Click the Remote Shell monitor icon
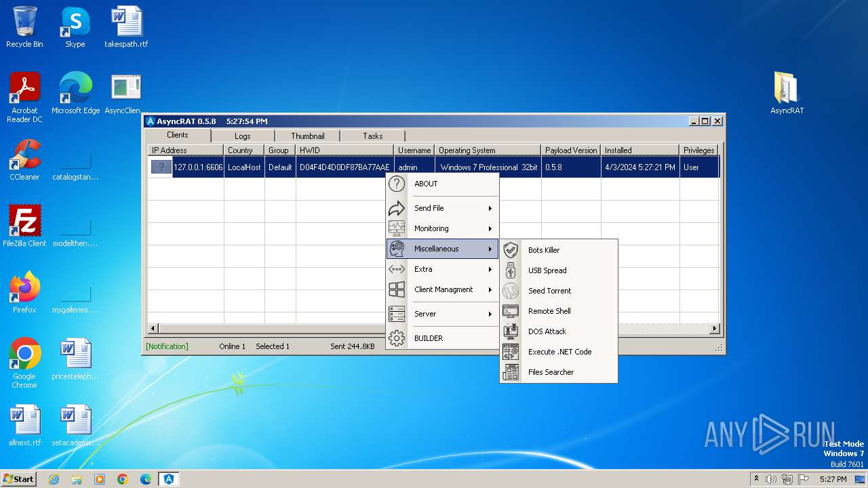Viewport: 868px width, 488px height. (511, 311)
